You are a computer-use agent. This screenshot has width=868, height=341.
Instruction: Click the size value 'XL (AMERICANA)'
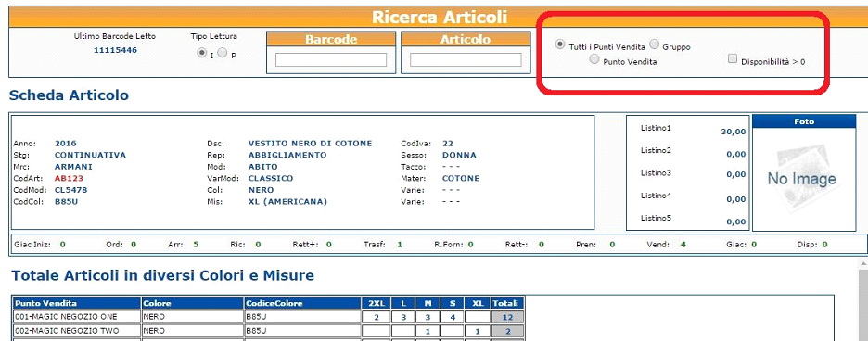click(x=287, y=201)
